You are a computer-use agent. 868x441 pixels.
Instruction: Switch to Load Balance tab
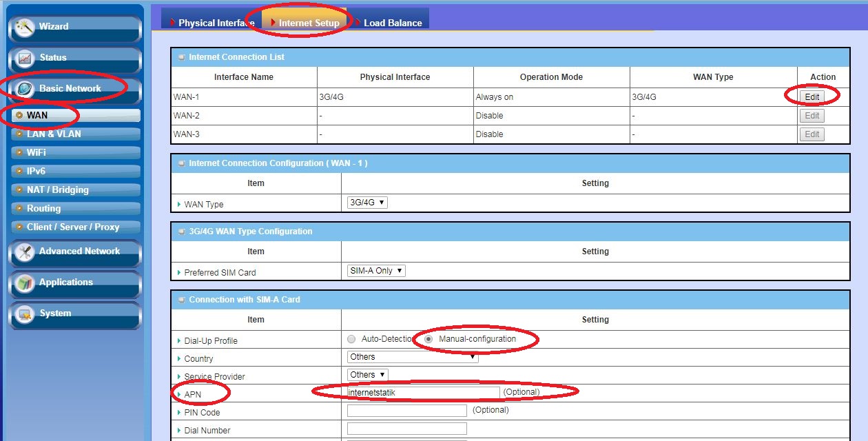391,23
